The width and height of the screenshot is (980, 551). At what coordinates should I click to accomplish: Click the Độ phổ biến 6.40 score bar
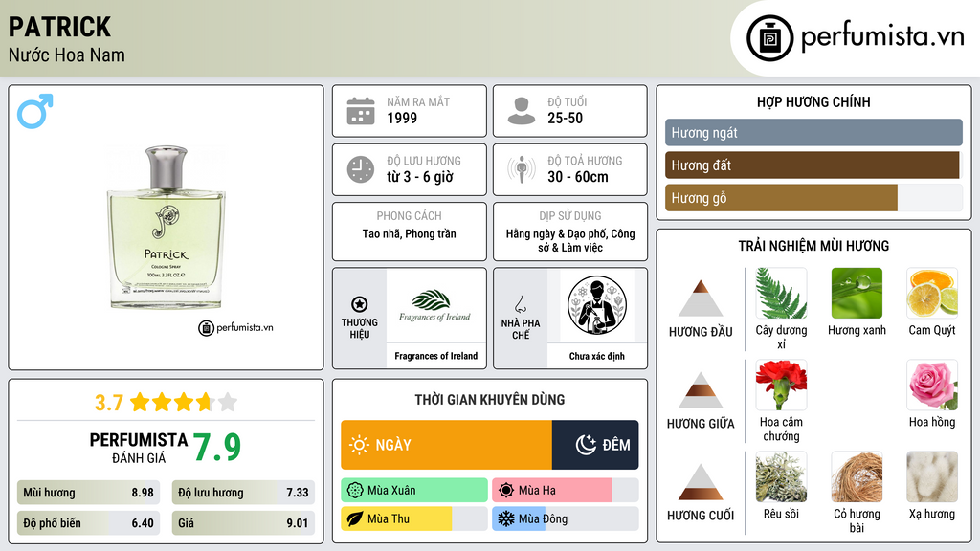tap(88, 523)
